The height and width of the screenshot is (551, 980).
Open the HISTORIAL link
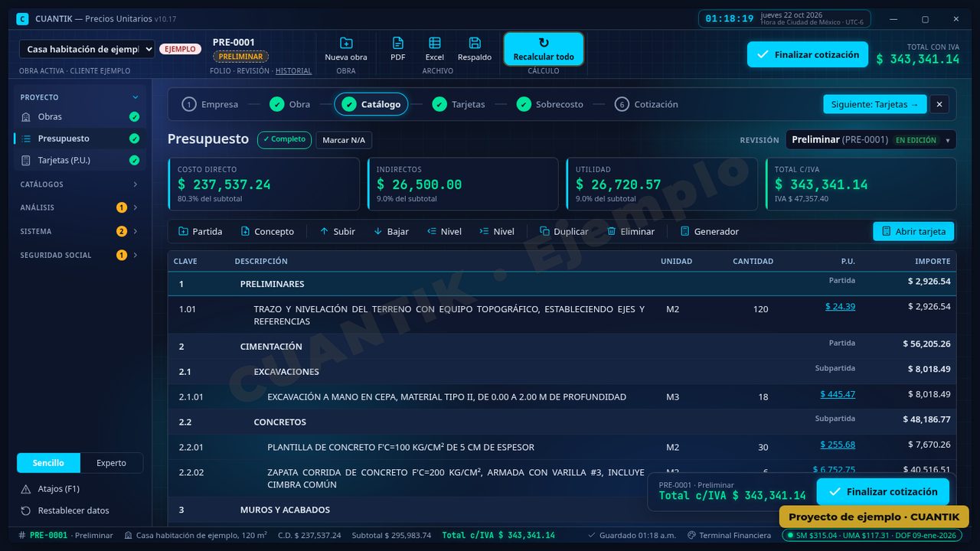click(x=293, y=71)
